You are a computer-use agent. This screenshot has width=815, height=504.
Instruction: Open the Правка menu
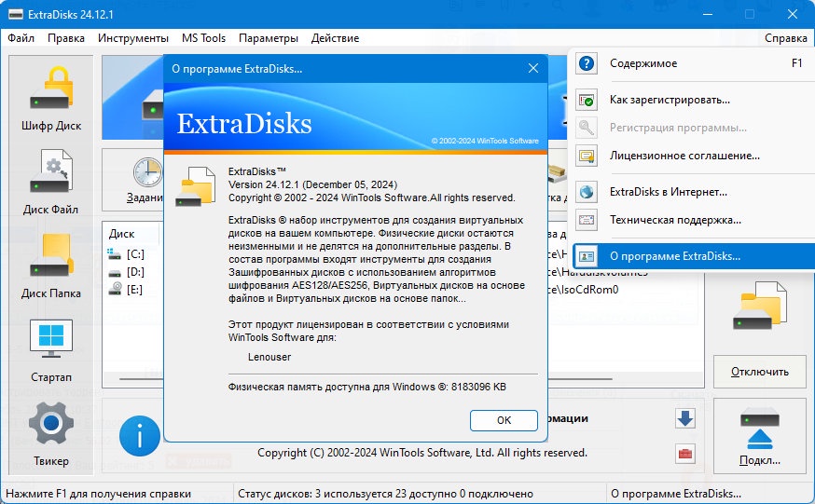click(66, 38)
